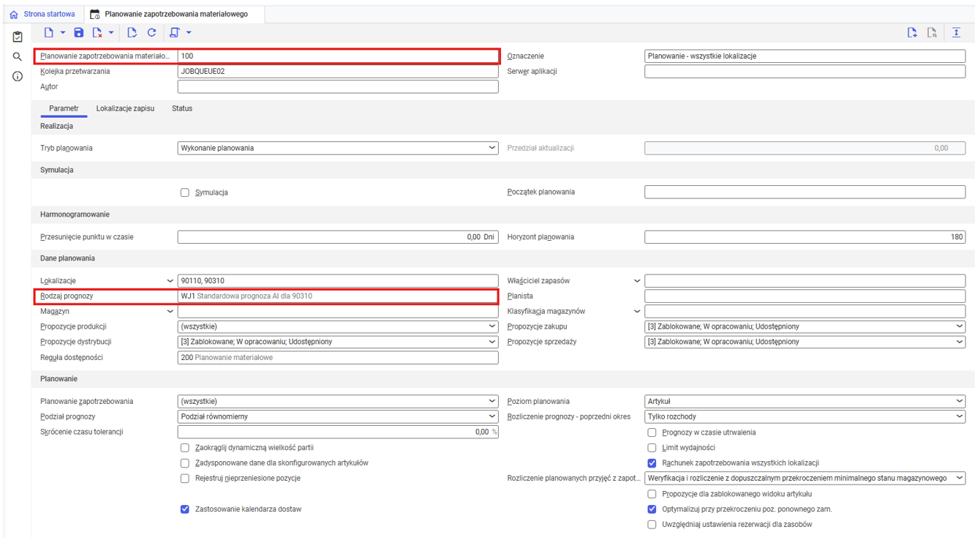Viewport: 980px width, 543px height.
Task: Enable Propozycje dla zablokowanego widoku artykułu
Action: (652, 493)
